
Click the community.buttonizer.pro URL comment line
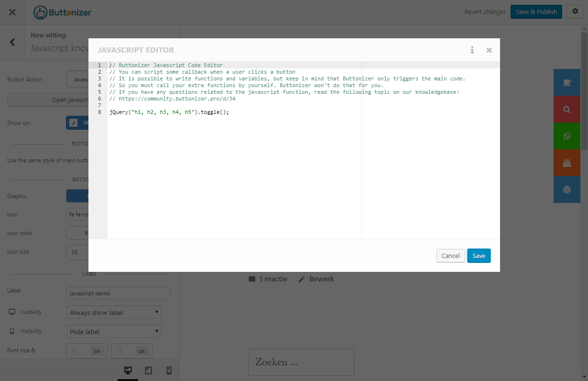[x=172, y=99]
